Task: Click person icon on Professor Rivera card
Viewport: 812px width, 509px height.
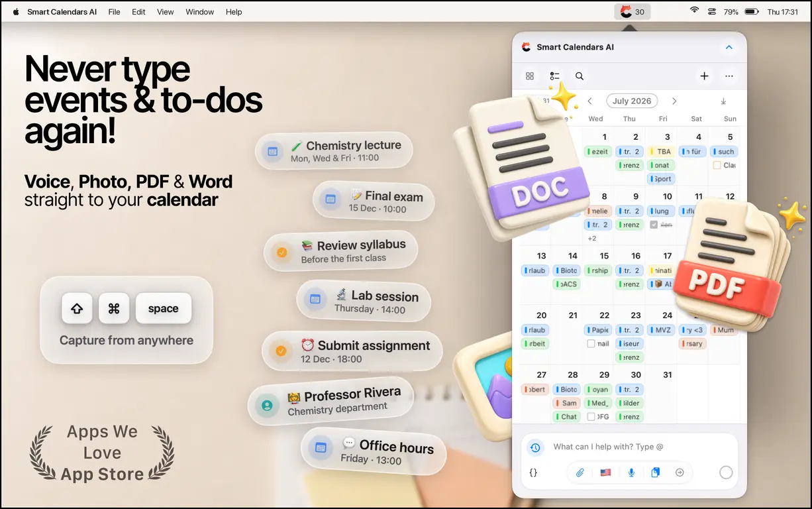Action: [267, 405]
